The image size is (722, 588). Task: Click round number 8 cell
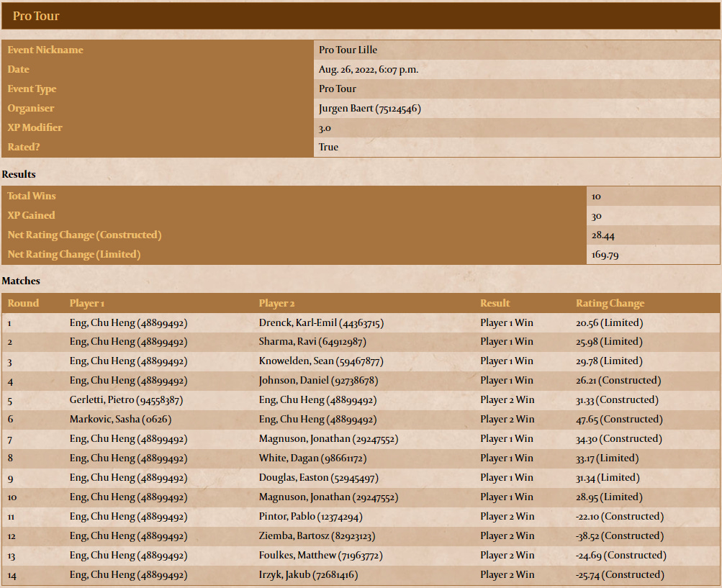tap(10, 458)
